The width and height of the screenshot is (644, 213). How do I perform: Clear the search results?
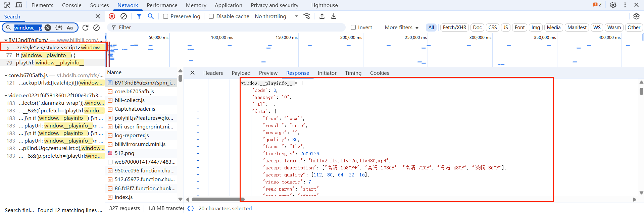[97, 28]
